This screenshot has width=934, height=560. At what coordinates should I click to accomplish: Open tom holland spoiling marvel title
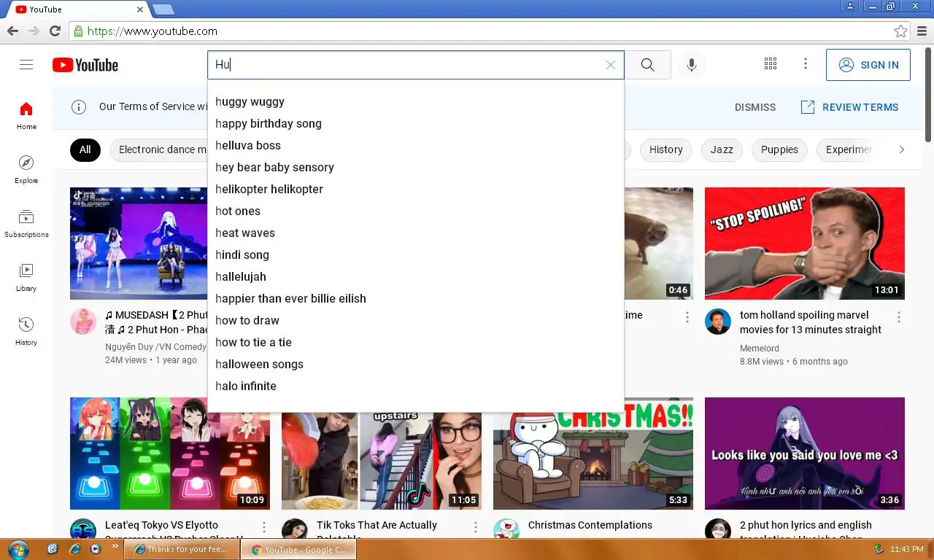(x=811, y=322)
